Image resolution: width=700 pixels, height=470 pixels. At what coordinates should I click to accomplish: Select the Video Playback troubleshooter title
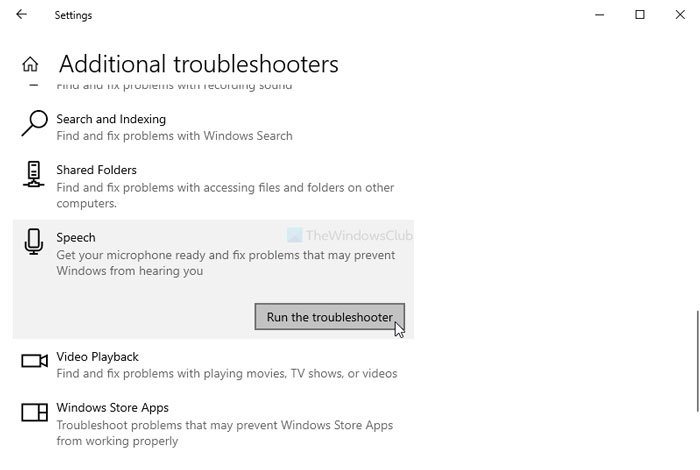97,357
